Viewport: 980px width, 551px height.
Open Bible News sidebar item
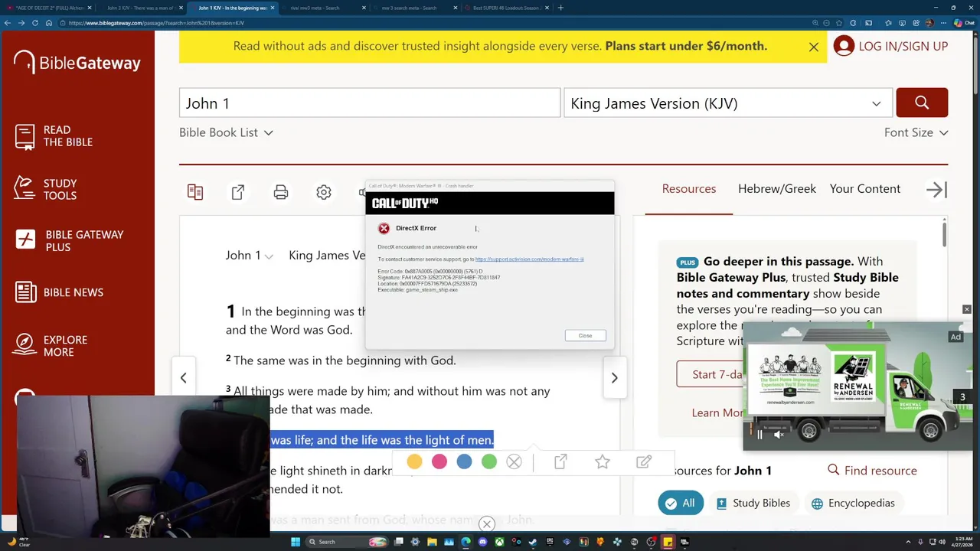pyautogui.click(x=59, y=292)
